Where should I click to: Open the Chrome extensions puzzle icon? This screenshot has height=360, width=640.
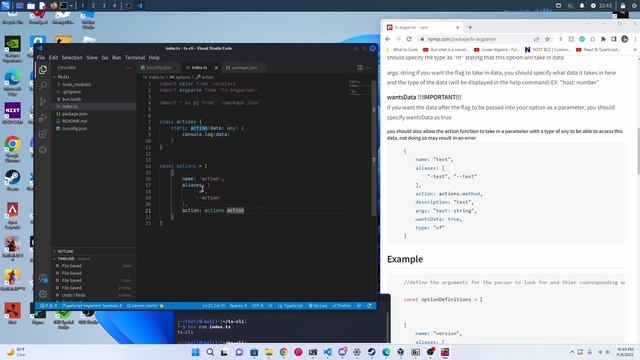[x=603, y=39]
